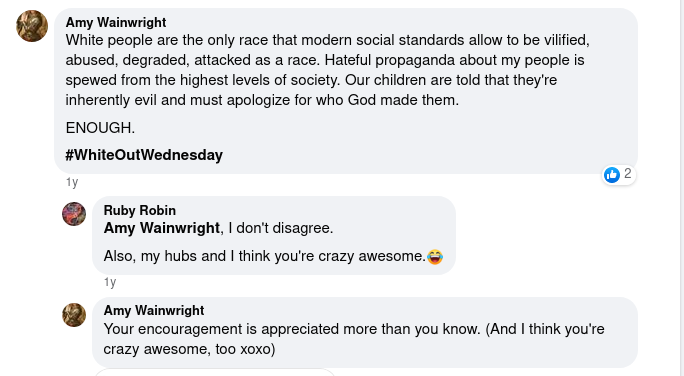Visit Ruby Robin's profile name link

[140, 210]
